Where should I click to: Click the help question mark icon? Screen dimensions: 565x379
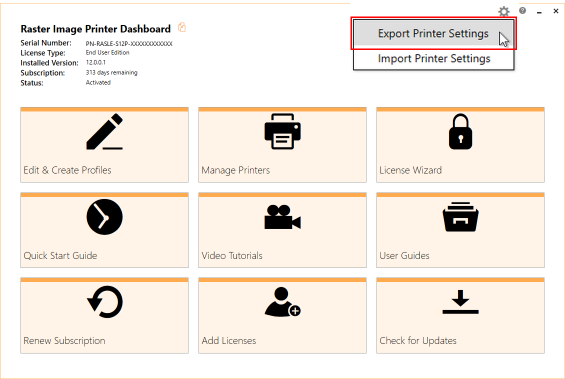[x=522, y=11]
